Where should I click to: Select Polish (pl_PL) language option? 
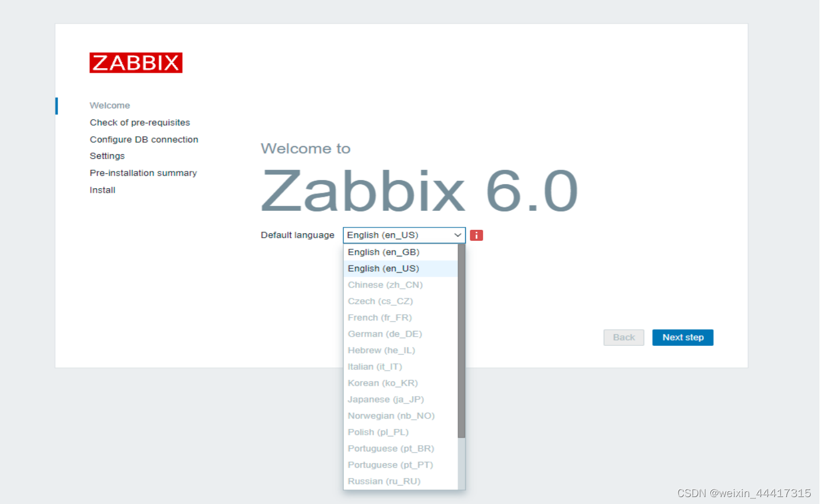378,432
